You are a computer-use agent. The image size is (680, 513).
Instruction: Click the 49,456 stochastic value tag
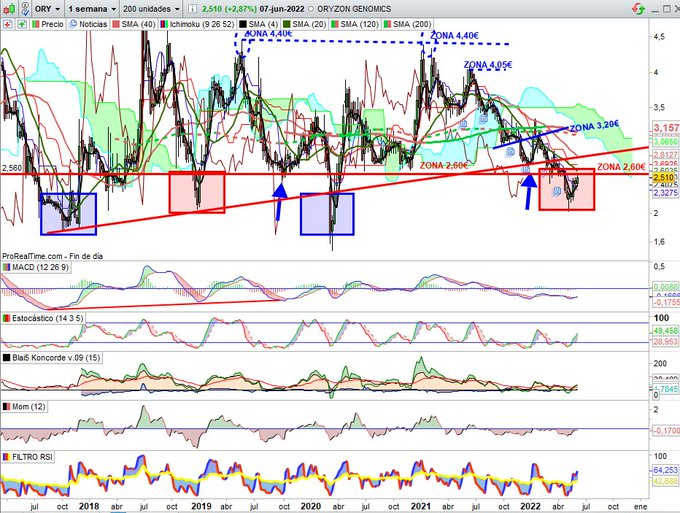[x=665, y=331]
